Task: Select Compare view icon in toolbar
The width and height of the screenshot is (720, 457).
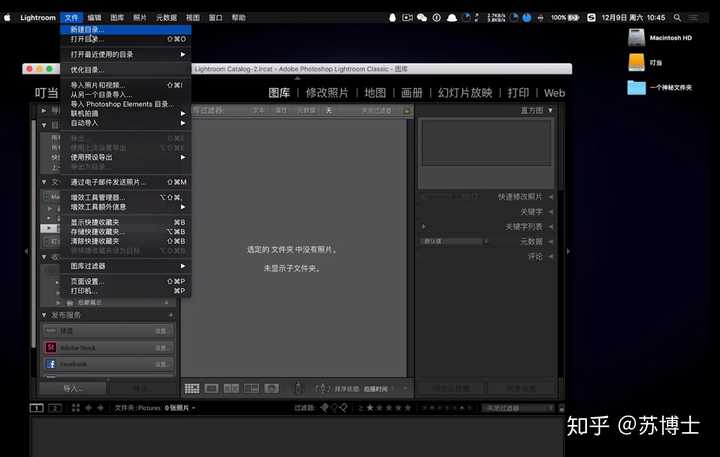Action: (x=231, y=389)
